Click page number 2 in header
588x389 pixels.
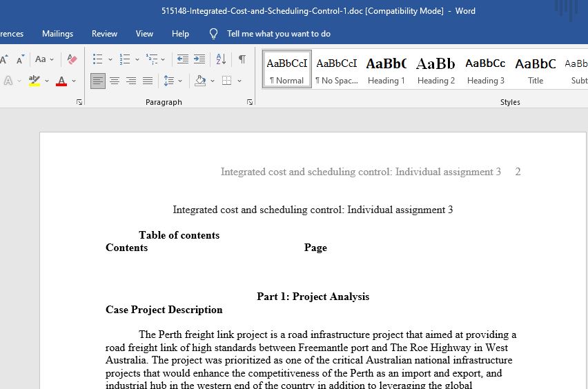[x=518, y=172]
